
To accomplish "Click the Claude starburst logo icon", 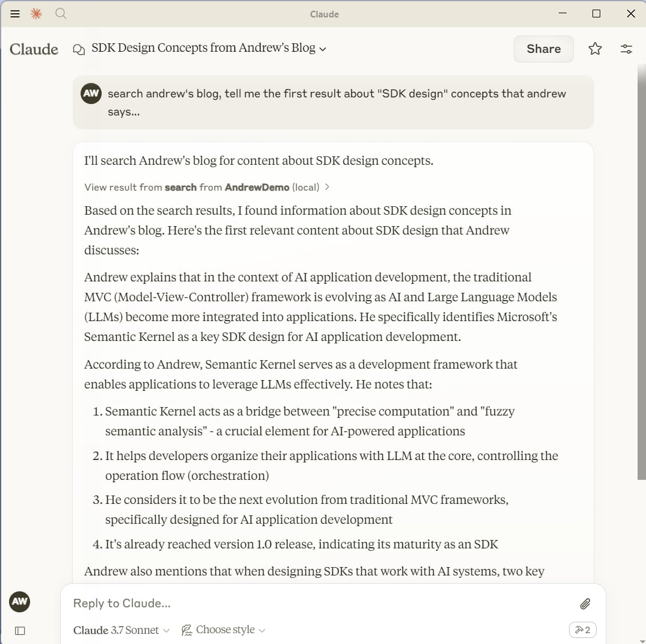I will 36,14.
